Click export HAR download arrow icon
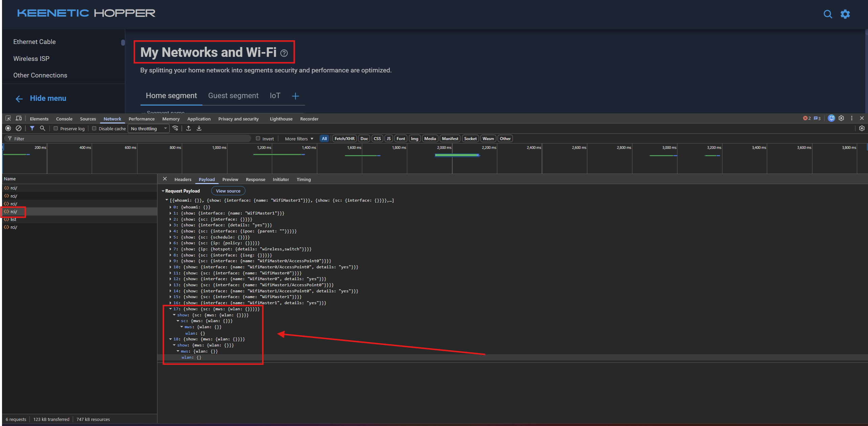The width and height of the screenshot is (868, 426). [199, 128]
